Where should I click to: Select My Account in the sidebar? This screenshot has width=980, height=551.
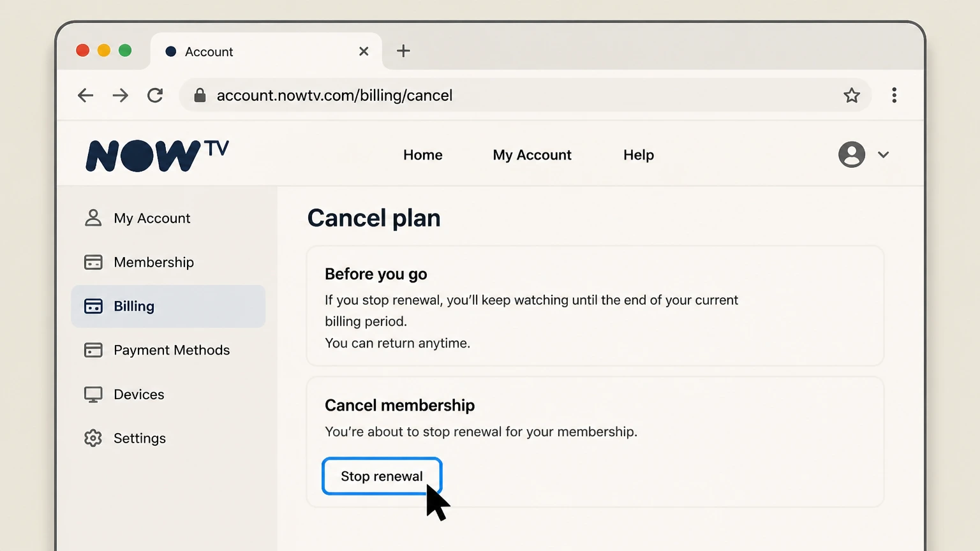(x=168, y=218)
